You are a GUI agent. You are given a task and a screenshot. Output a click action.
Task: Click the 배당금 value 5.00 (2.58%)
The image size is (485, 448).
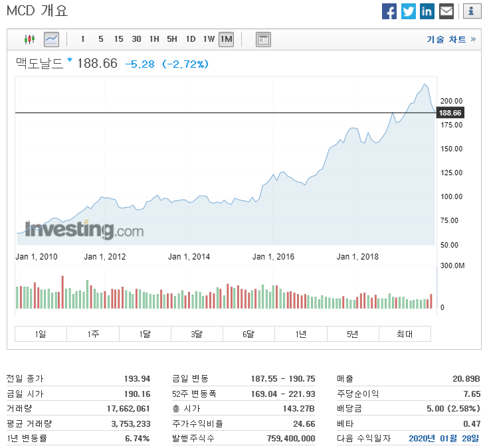coord(453,408)
